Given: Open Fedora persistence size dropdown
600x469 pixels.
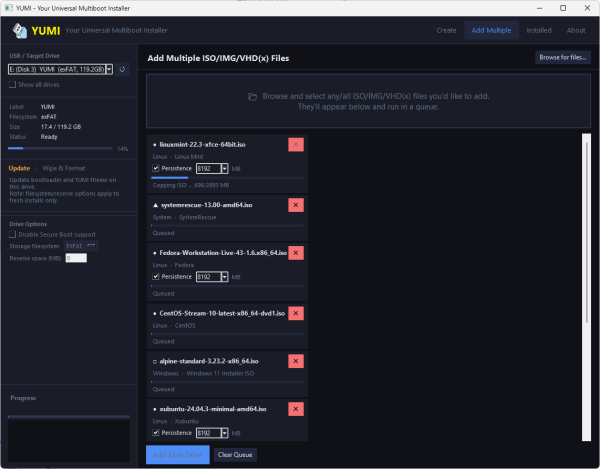Looking at the screenshot, I should [225, 277].
